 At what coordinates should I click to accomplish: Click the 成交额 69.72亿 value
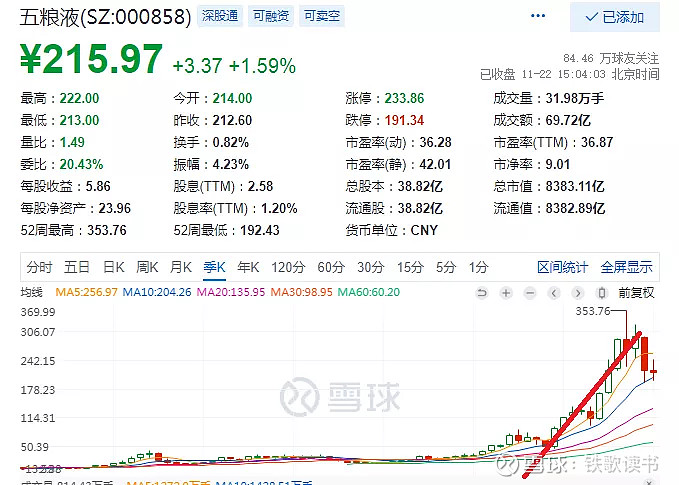pyautogui.click(x=568, y=120)
